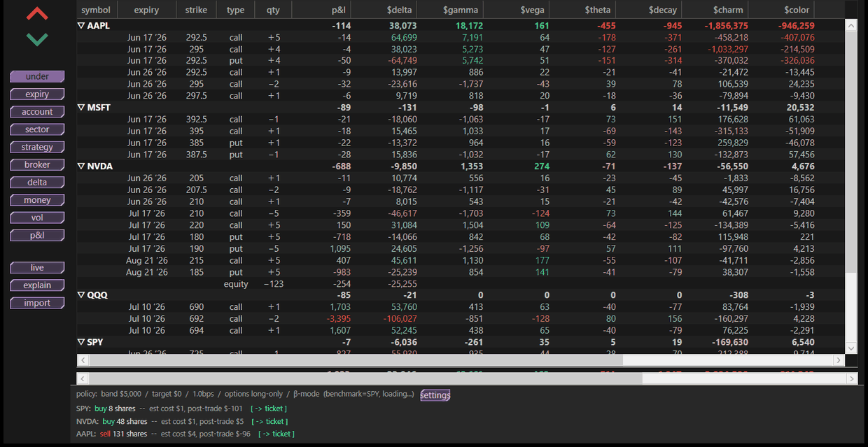Sort by $delta column header
Screen dimensions: 868x447
(385, 10)
